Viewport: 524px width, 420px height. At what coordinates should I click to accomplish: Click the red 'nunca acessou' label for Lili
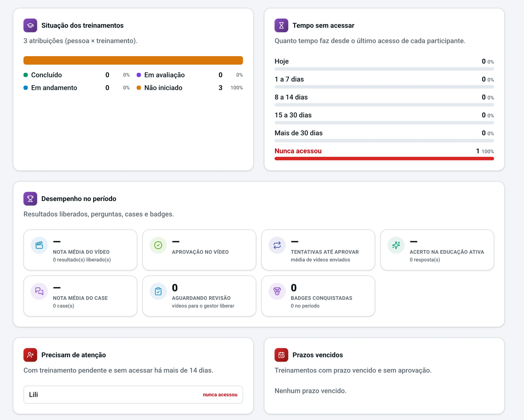(x=220, y=395)
